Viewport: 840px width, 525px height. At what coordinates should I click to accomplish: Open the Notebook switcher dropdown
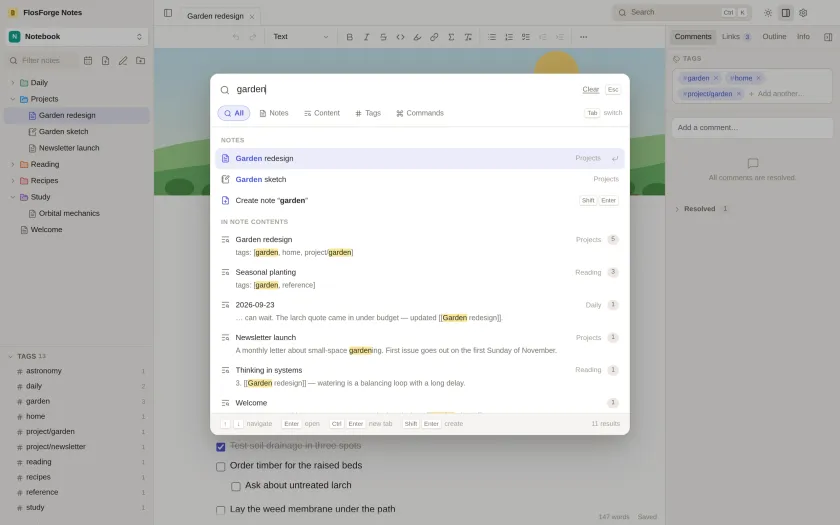click(77, 36)
